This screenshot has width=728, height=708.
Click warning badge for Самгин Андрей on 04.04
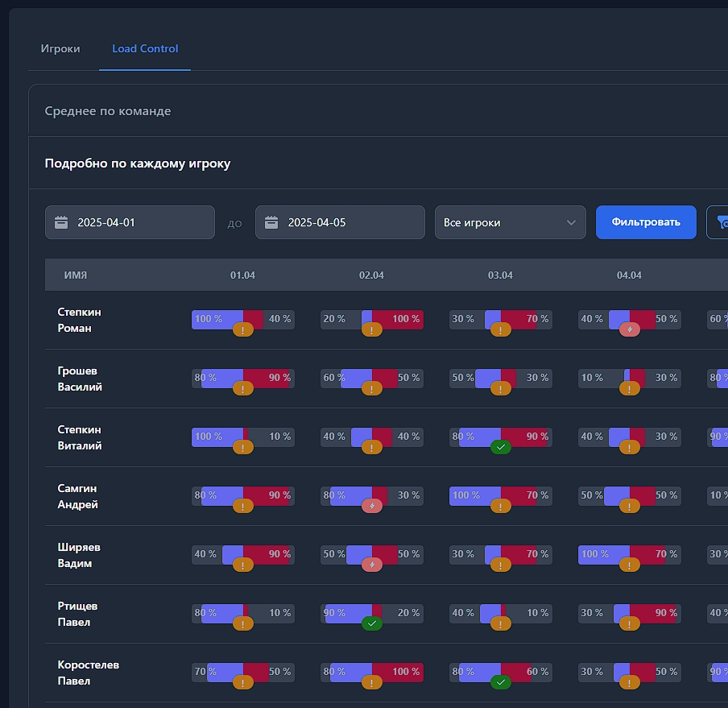(630, 507)
